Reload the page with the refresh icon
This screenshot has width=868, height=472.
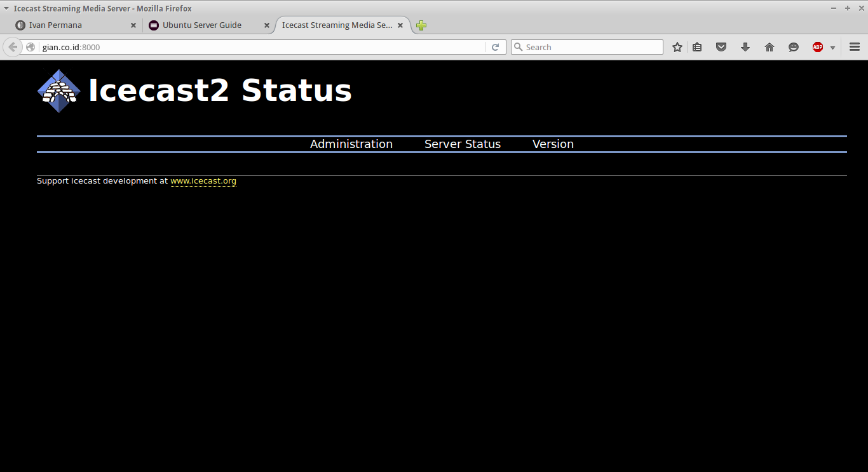point(495,47)
